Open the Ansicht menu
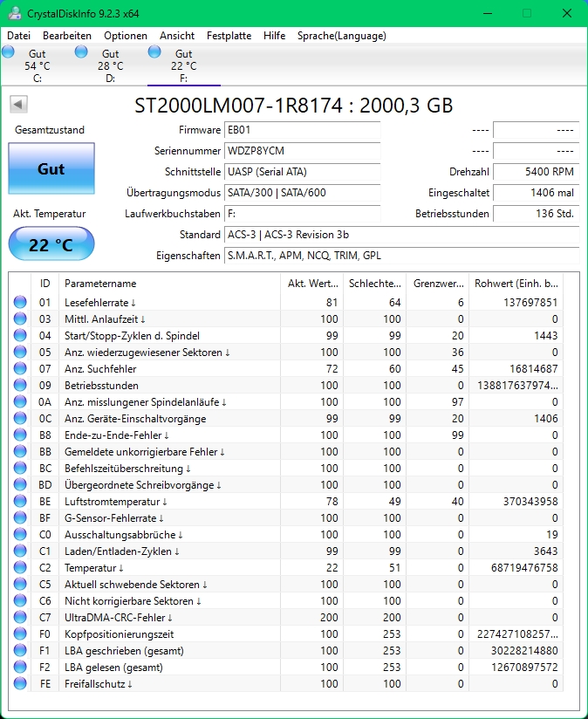588x719 pixels. 177,35
